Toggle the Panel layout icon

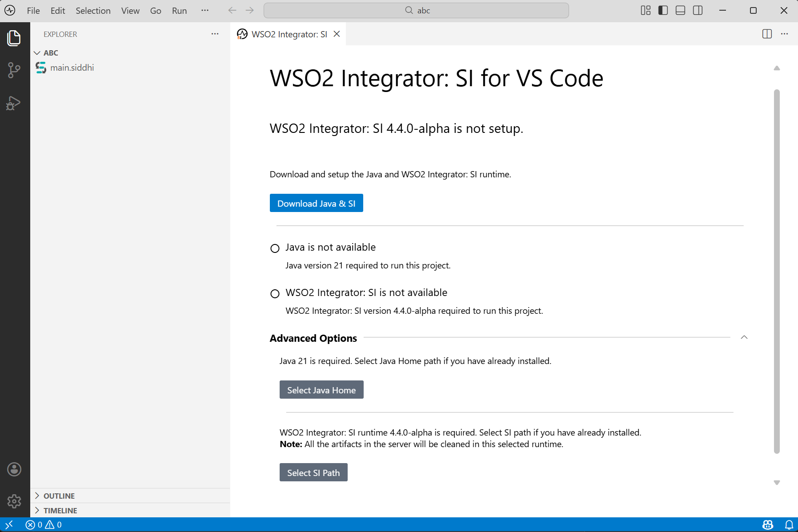click(x=681, y=10)
